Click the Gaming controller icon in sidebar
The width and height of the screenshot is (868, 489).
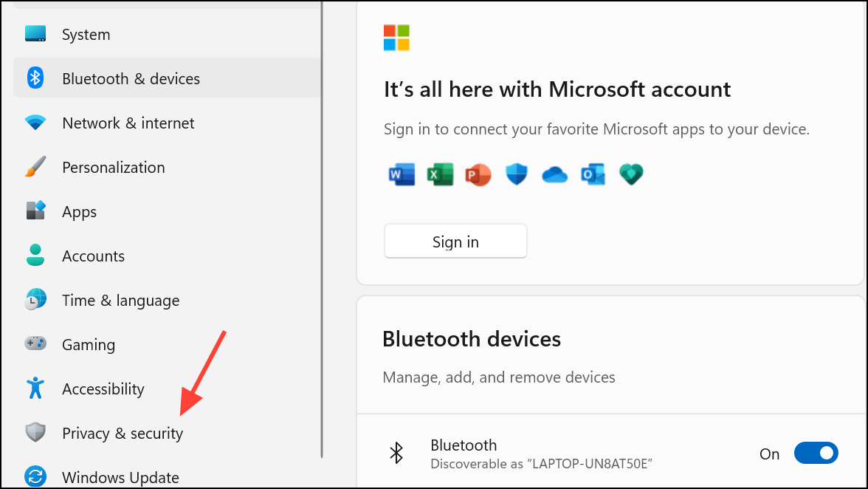(35, 344)
